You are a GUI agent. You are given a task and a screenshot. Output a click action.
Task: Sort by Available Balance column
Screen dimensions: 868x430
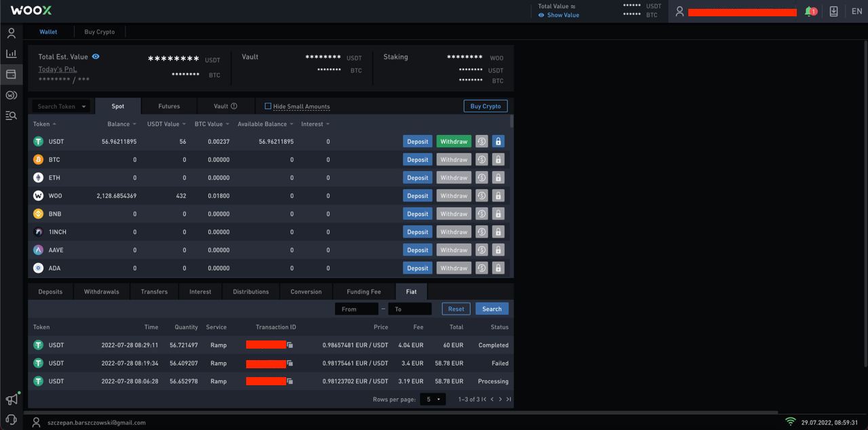(265, 124)
